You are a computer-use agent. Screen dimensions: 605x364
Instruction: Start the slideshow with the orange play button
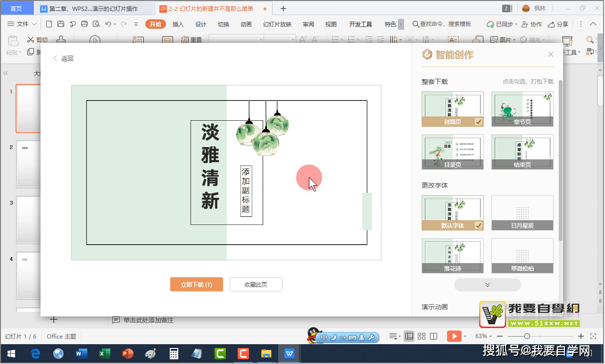pos(454,336)
